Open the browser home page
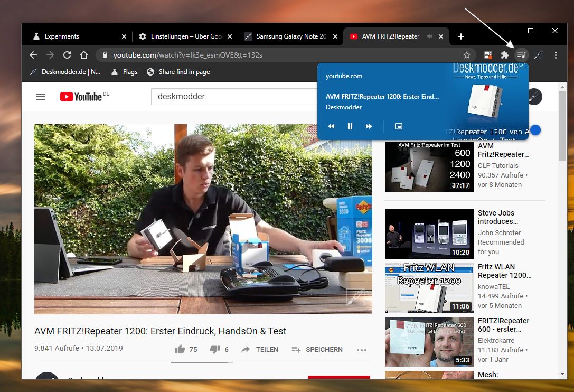 click(84, 55)
